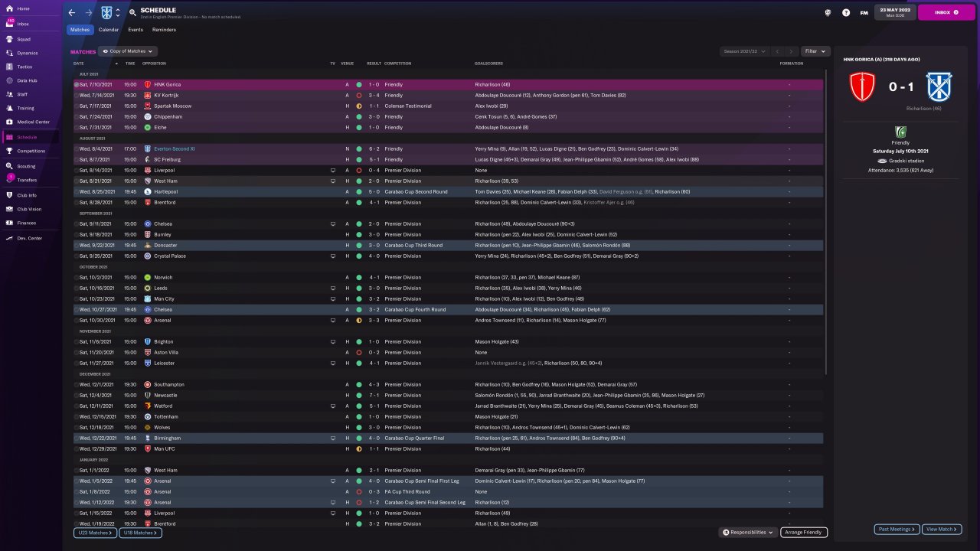Viewport: 980px width, 551px height.
Task: Select the 8/7/2021 SC Freiburg row circle
Action: (x=77, y=159)
